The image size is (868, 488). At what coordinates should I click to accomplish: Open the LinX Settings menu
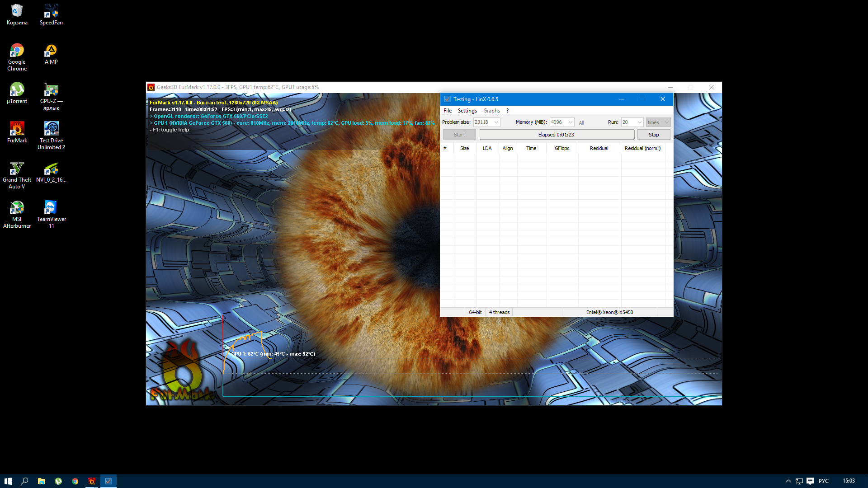(x=467, y=111)
